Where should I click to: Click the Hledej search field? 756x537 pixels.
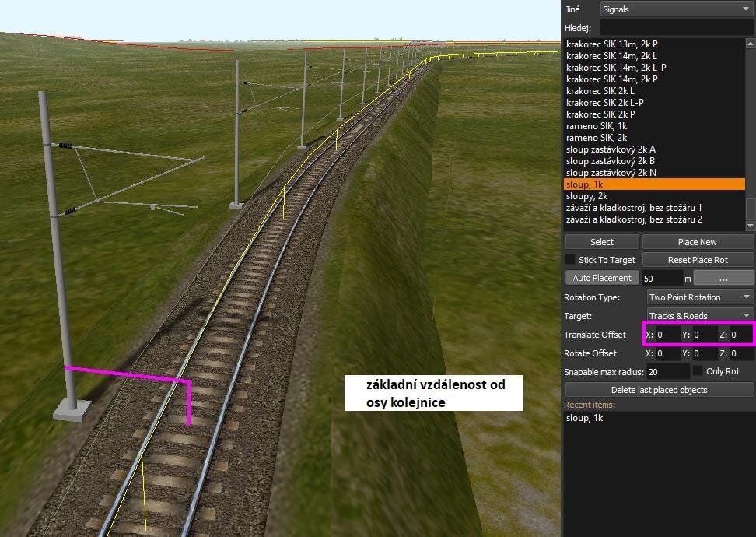coord(676,28)
